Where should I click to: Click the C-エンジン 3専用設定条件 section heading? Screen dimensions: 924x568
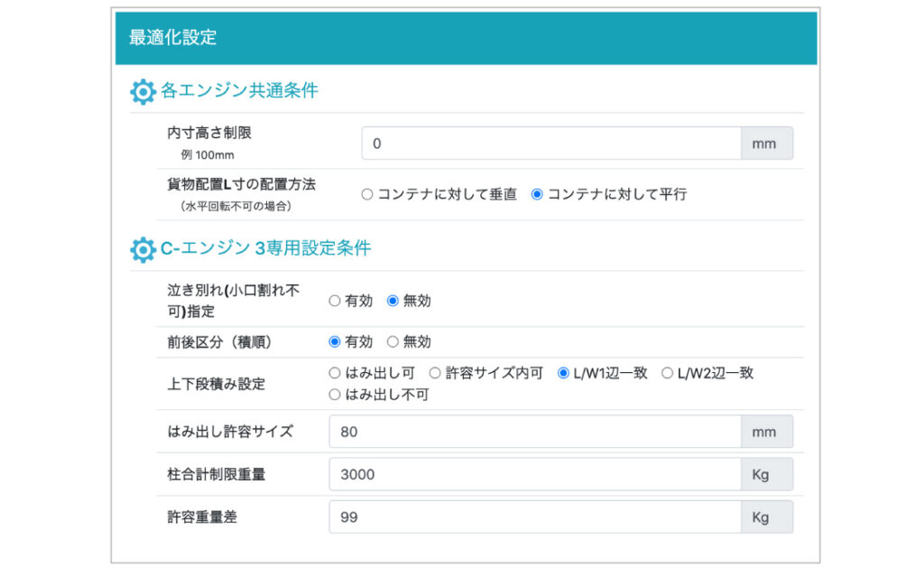click(x=265, y=249)
